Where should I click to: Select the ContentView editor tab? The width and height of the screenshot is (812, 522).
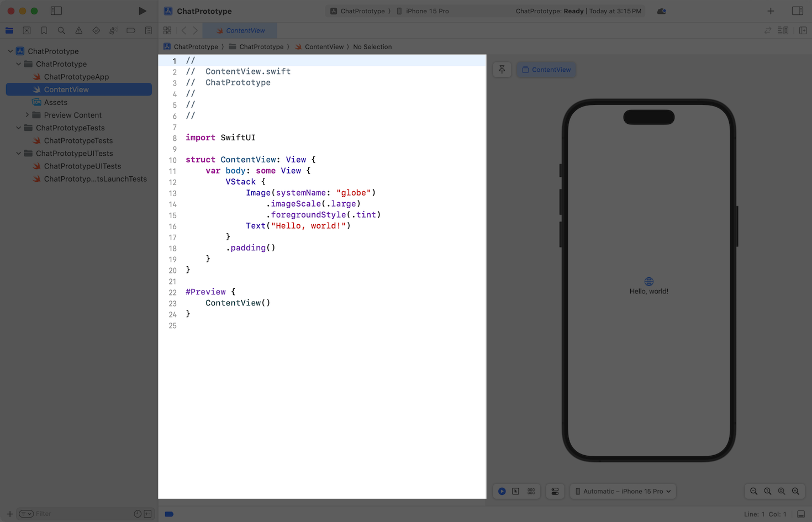240,31
